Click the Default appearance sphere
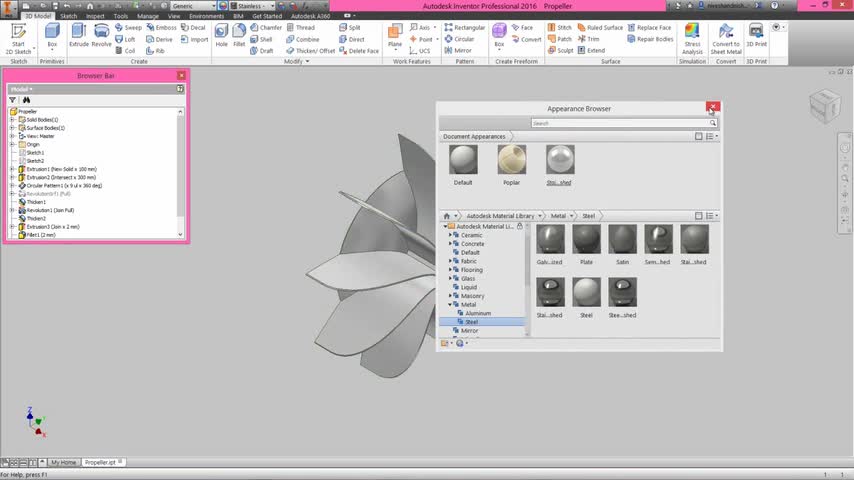854x480 pixels. 463,160
